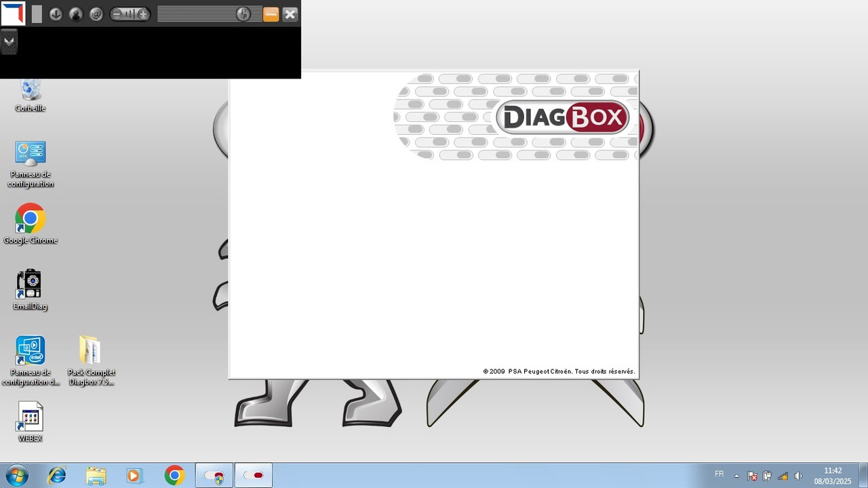
Task: Open Google Chrome from the taskbar
Action: click(x=174, y=476)
